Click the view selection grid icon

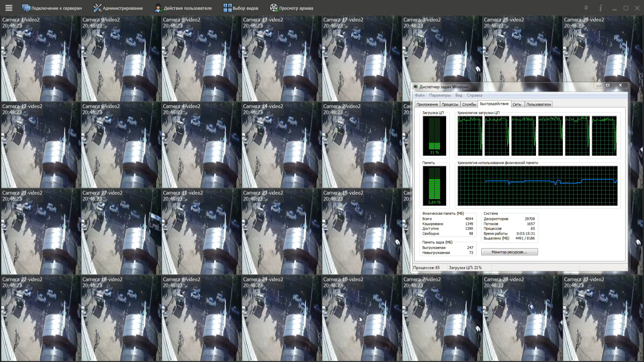227,8
